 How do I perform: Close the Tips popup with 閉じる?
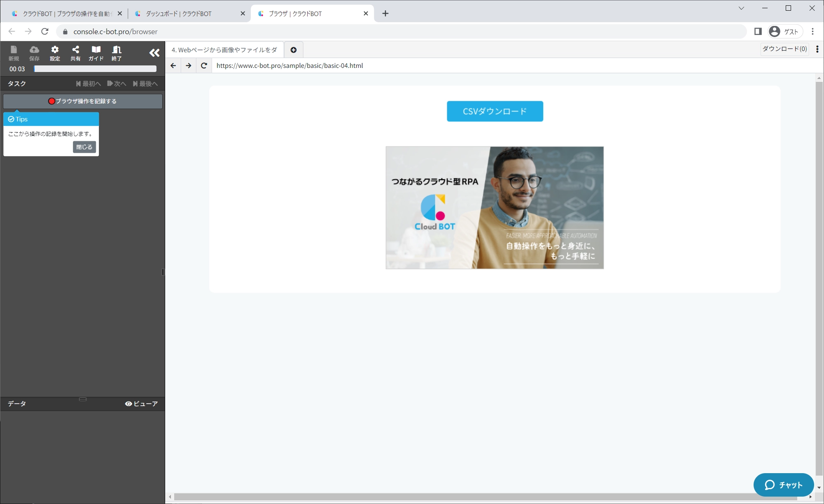click(84, 147)
